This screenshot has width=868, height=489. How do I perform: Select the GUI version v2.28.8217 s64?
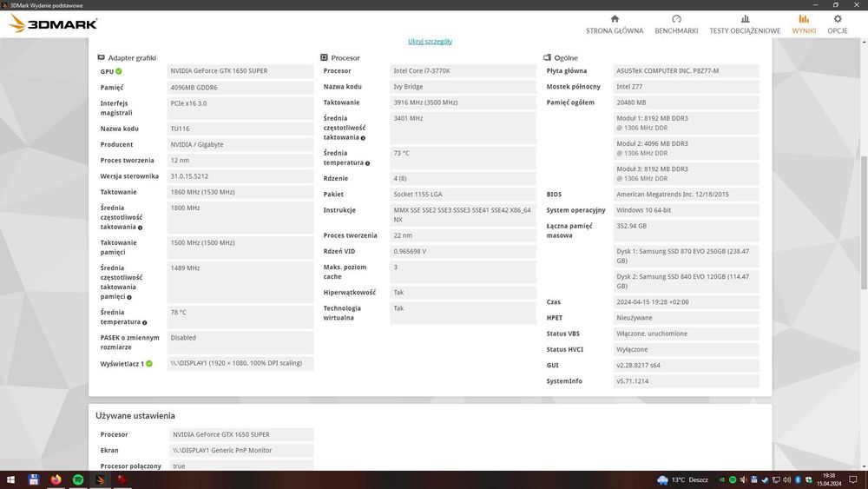tap(687, 366)
